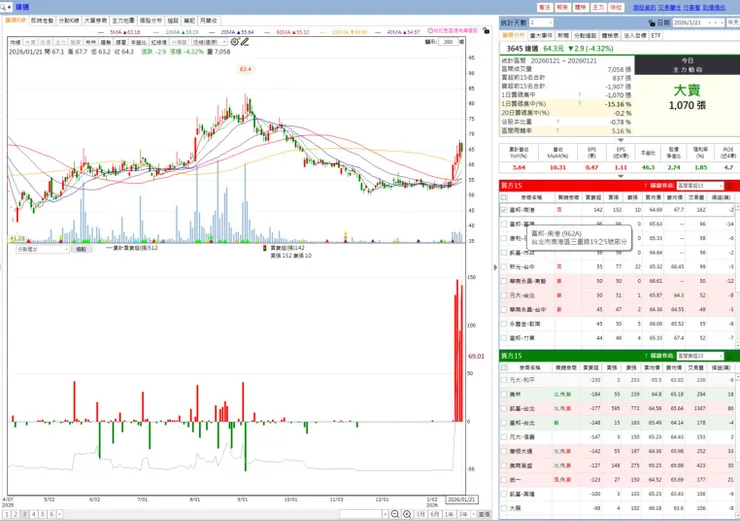This screenshot has height=521, width=740.
Task: Collapse the right panel with the side arrow
Action: 495,267
